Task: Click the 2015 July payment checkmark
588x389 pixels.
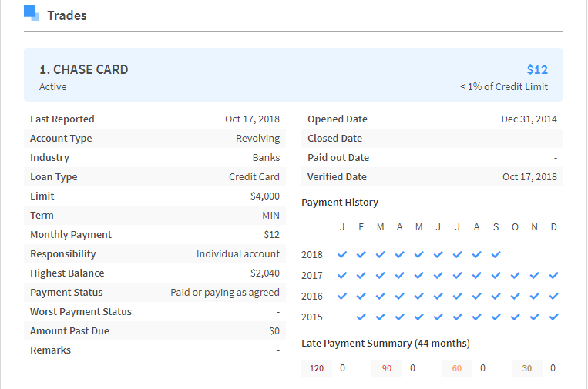Action: 457,317
